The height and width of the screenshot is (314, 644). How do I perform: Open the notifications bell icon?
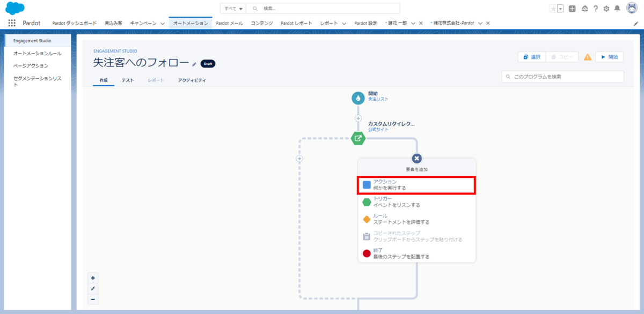pyautogui.click(x=618, y=9)
